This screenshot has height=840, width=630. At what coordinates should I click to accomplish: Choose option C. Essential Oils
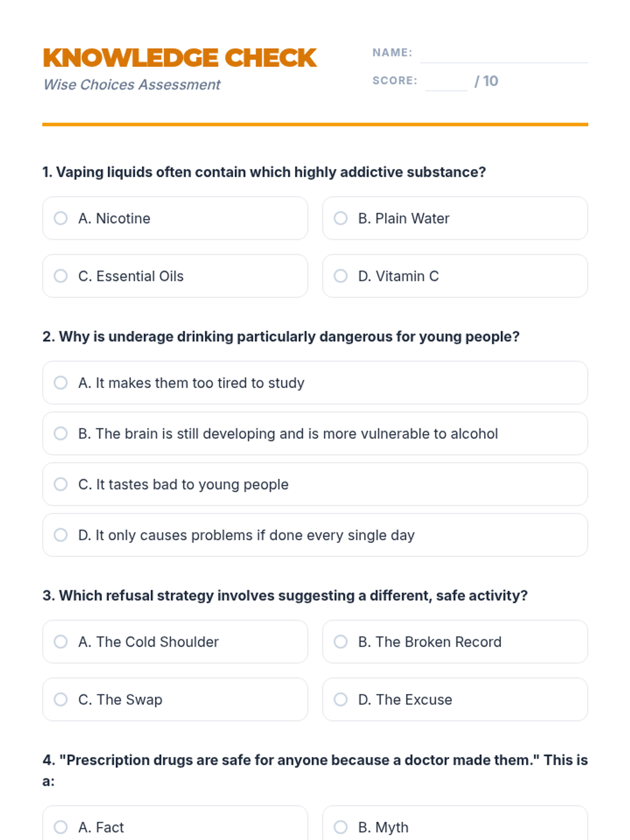coord(175,276)
